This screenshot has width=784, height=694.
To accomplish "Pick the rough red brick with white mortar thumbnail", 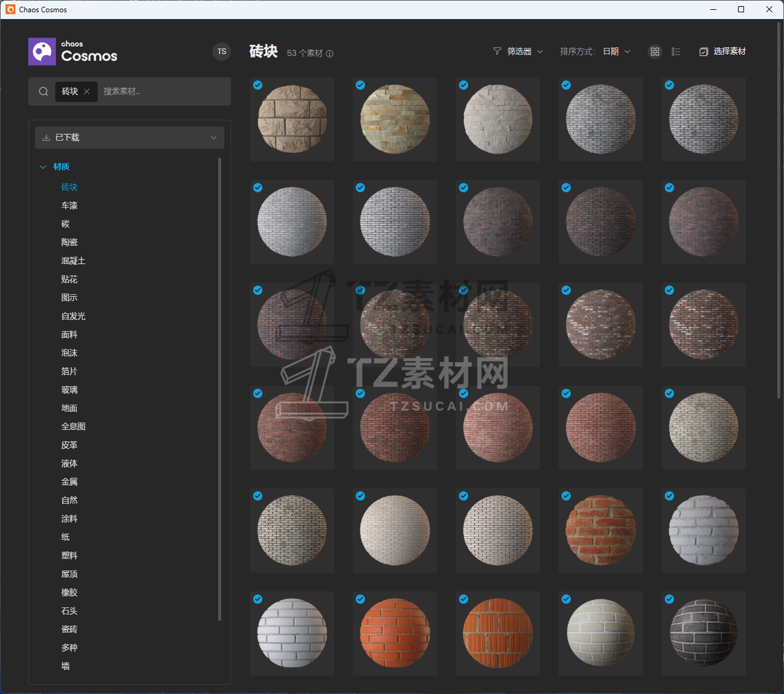I will coord(601,531).
